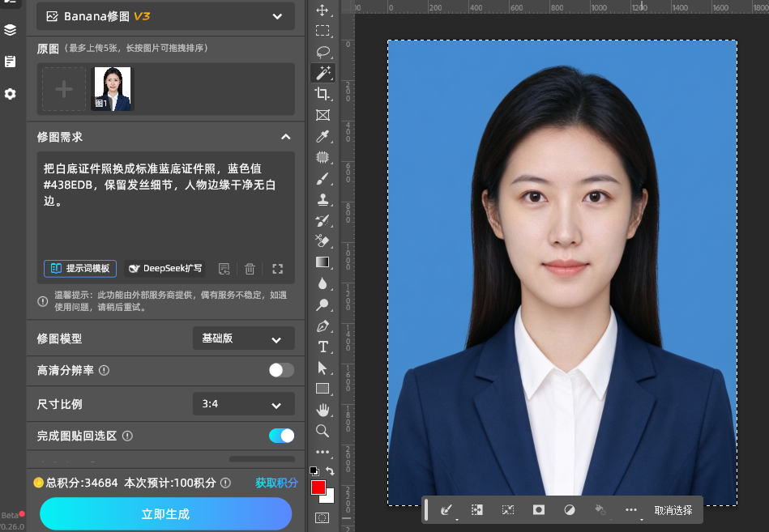Select the Horizontal Type tool

pyautogui.click(x=323, y=347)
